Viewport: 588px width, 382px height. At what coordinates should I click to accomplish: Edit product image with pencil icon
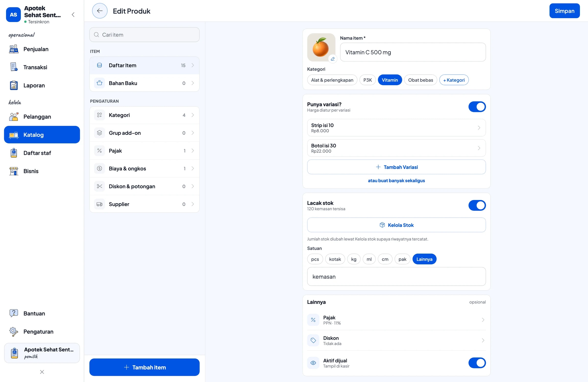click(332, 59)
